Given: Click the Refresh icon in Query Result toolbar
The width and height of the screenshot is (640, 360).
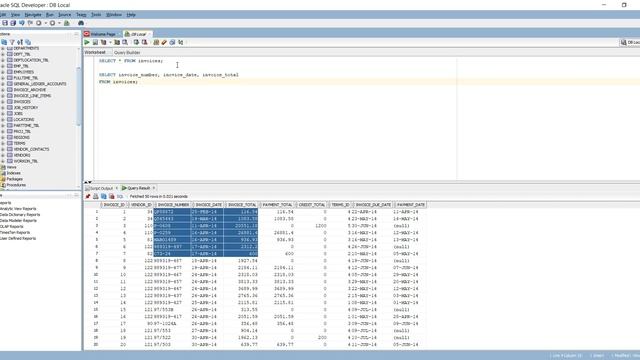Looking at the screenshot, I should (104, 196).
